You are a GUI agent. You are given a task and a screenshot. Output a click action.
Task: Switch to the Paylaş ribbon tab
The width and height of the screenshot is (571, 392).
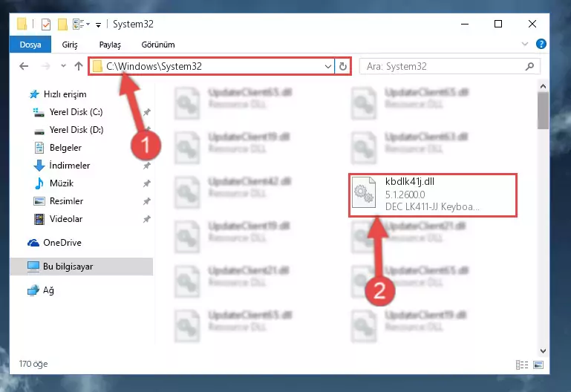pyautogui.click(x=110, y=45)
